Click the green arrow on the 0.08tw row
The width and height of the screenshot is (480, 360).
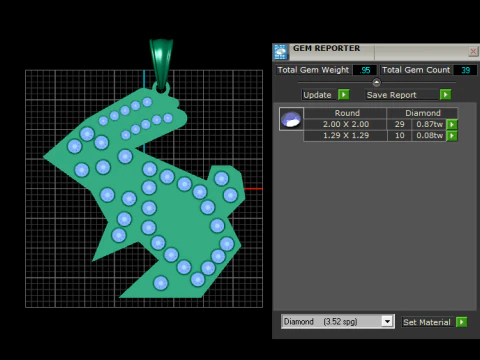coord(452,136)
